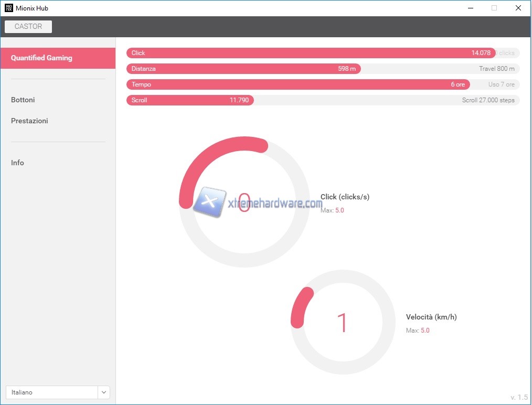Screen dimensions: 532x405
Task: Click the version v. 1.5 text
Action: point(519,397)
